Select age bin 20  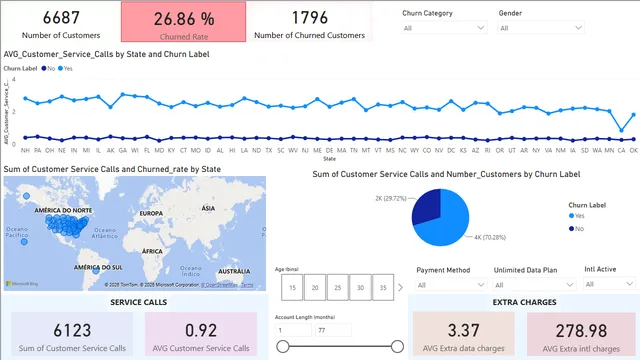pos(315,287)
